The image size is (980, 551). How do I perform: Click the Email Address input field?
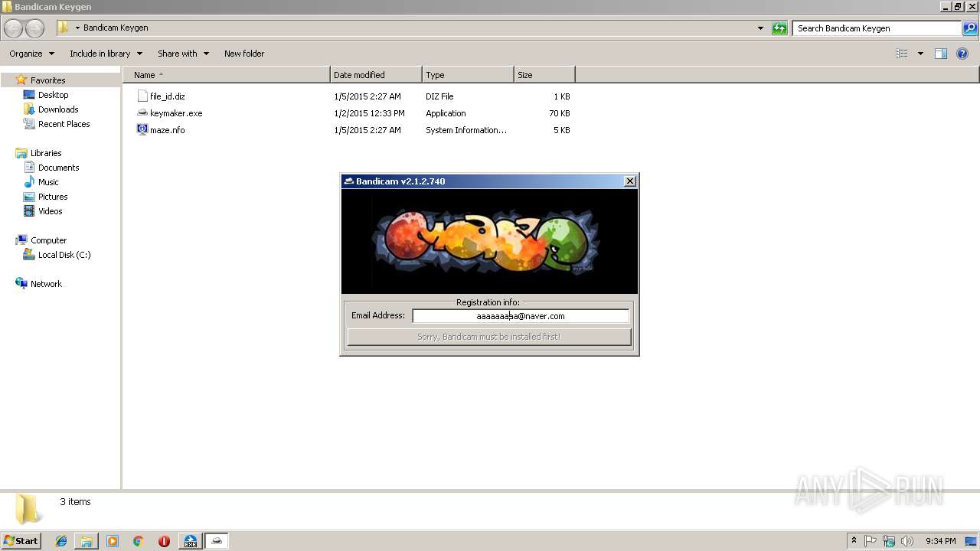(x=521, y=316)
